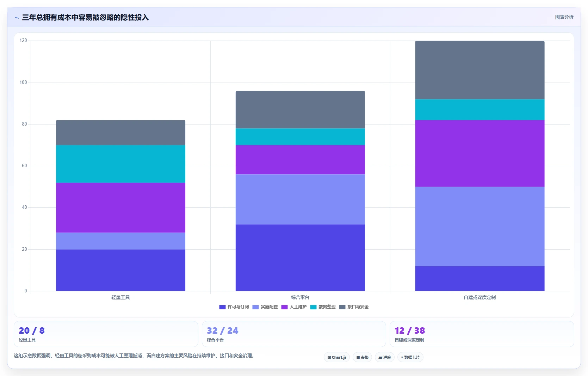Toggle the 许可与订阅 legend item

(234, 307)
